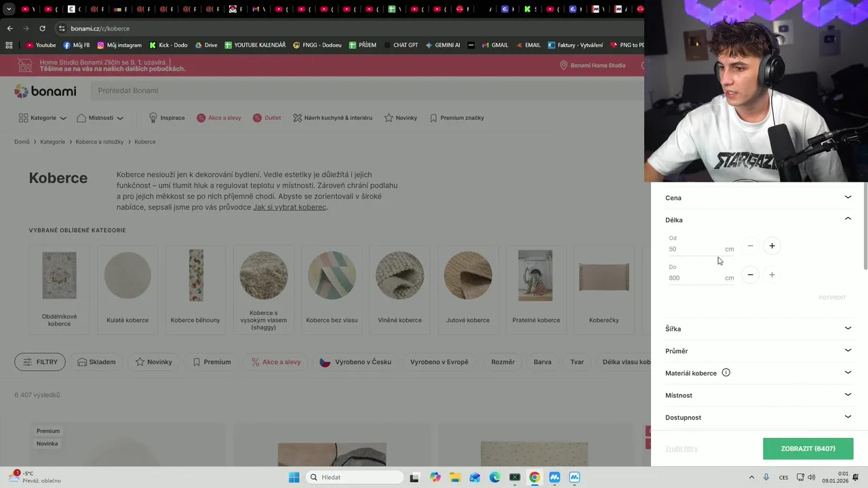The height and width of the screenshot is (488, 868).
Task: Expand the Šířka filter section
Action: (758, 329)
